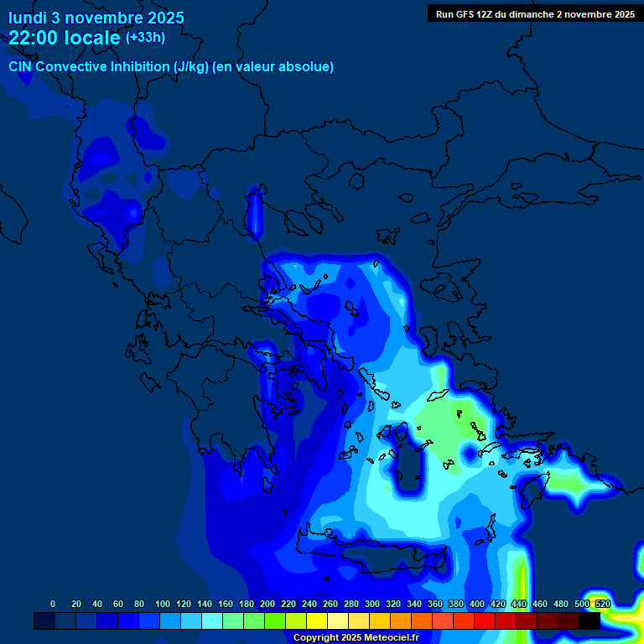Click the black 520 J/kg legend swatch
This screenshot has height=644, width=644.
[x=589, y=621]
